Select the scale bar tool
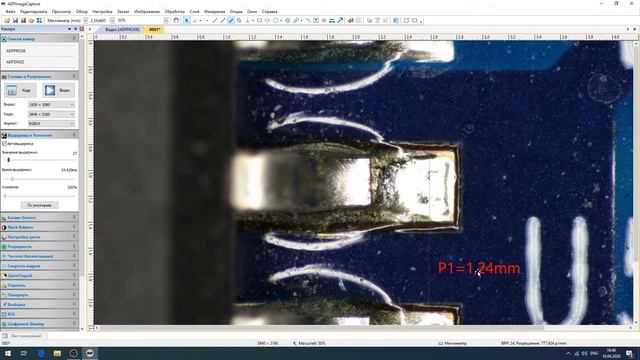Screen dimensions: 640x360 (x=332, y=20)
